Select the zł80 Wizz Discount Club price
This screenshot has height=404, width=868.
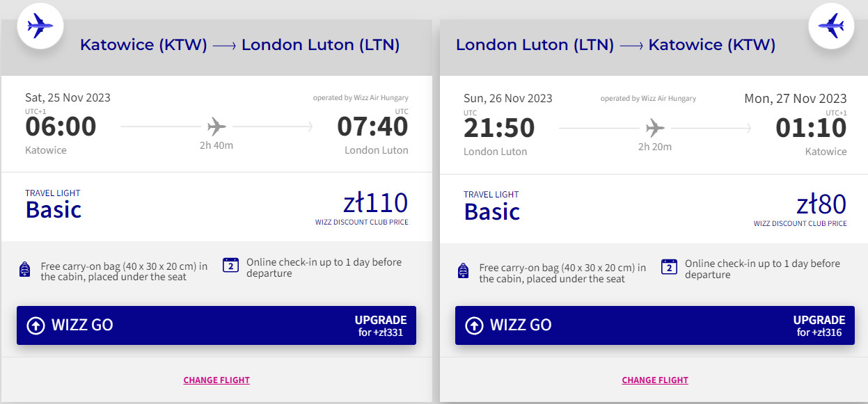click(x=821, y=204)
